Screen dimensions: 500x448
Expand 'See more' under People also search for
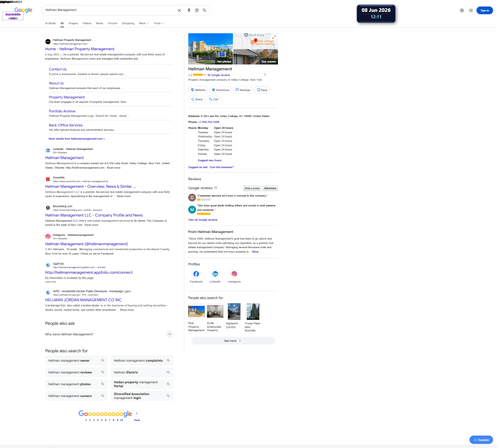[x=233, y=341]
